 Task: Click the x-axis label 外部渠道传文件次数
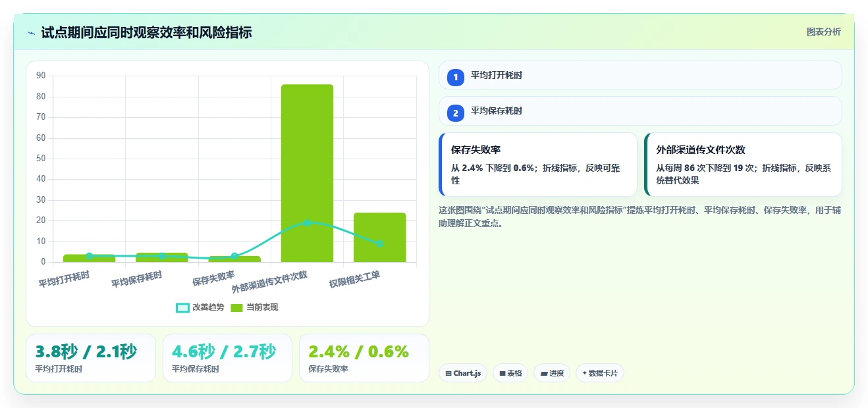269,282
